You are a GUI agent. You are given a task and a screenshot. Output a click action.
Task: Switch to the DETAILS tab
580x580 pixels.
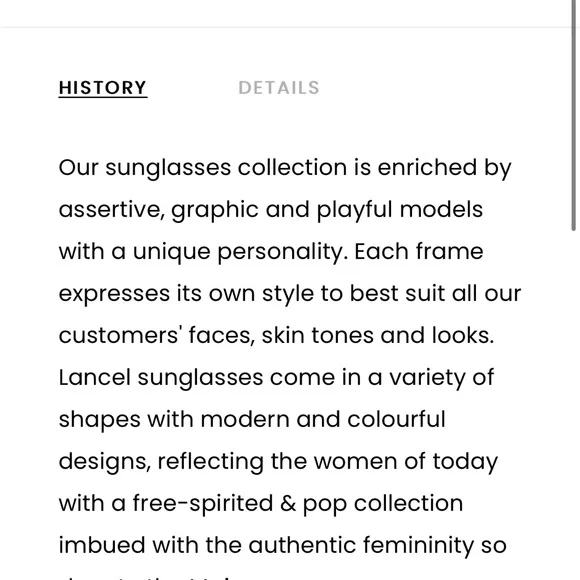click(279, 88)
